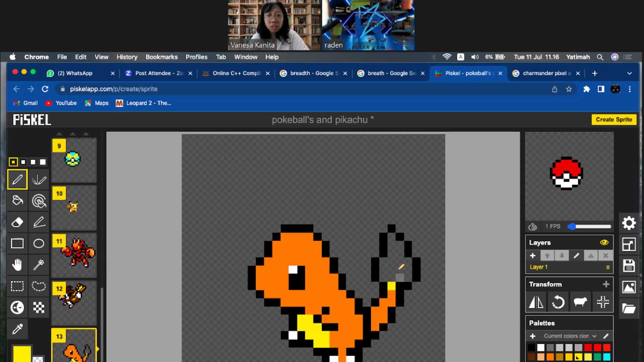Viewport: 644px width, 362px height.
Task: Adjust the FPS slider
Action: tap(572, 227)
